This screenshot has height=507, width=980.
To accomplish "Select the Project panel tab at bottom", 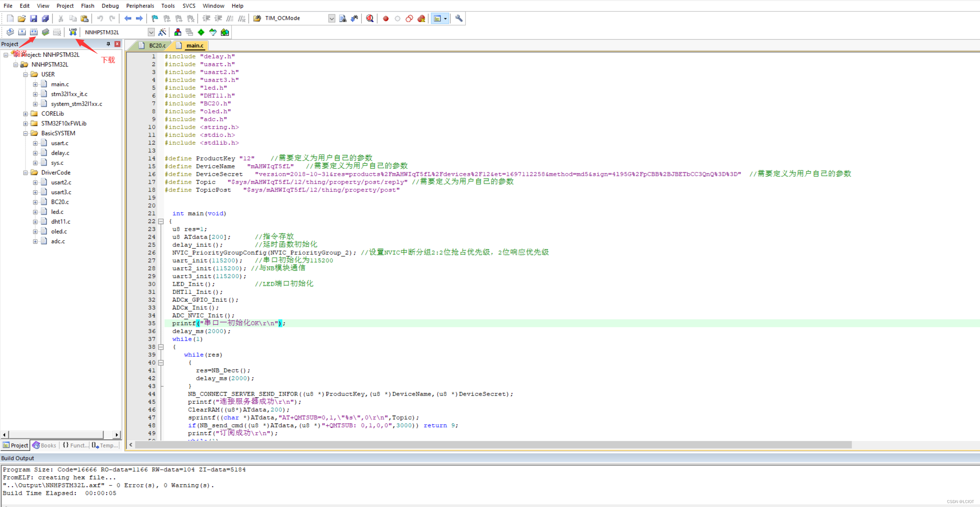I will pyautogui.click(x=16, y=445).
